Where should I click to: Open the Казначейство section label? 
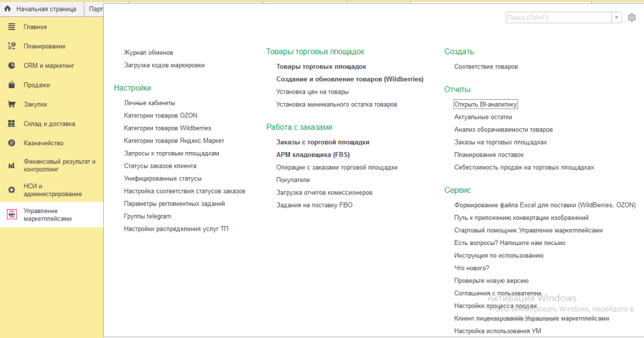click(43, 143)
